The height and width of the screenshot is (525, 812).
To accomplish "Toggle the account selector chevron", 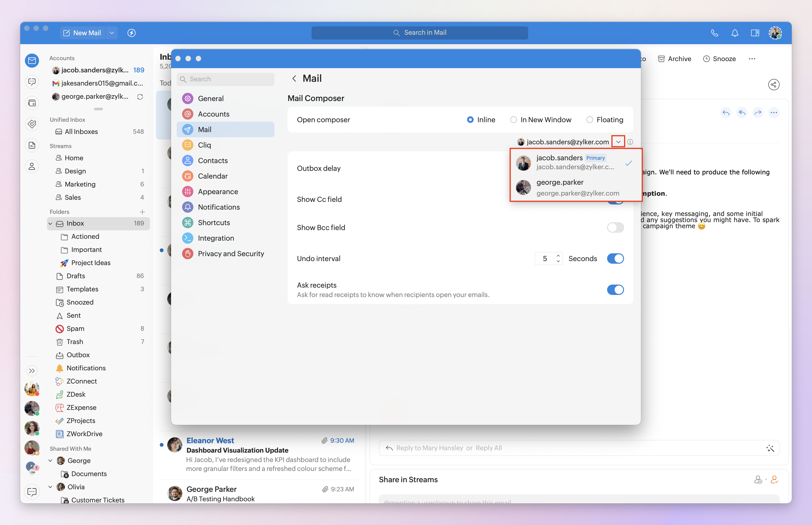I will (618, 142).
